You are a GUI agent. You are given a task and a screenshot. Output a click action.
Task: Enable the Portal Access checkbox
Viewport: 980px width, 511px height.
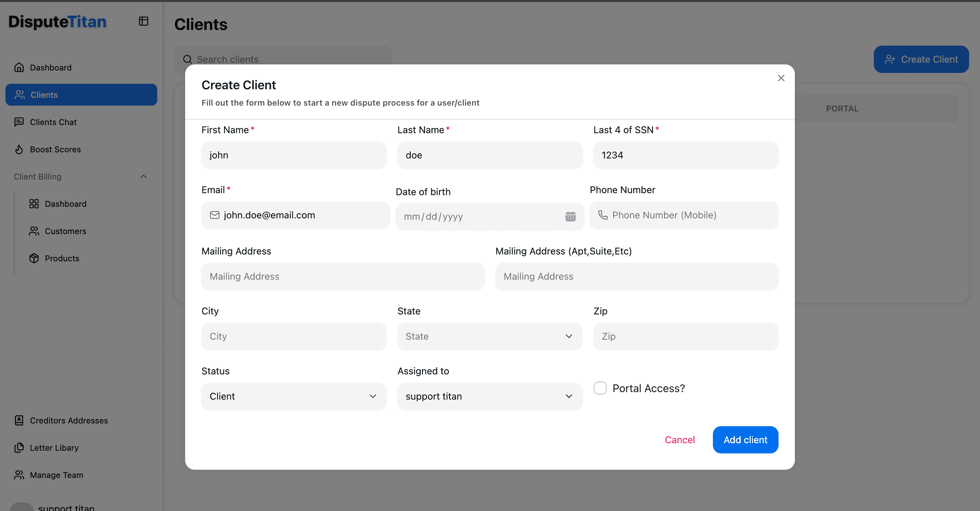point(600,388)
